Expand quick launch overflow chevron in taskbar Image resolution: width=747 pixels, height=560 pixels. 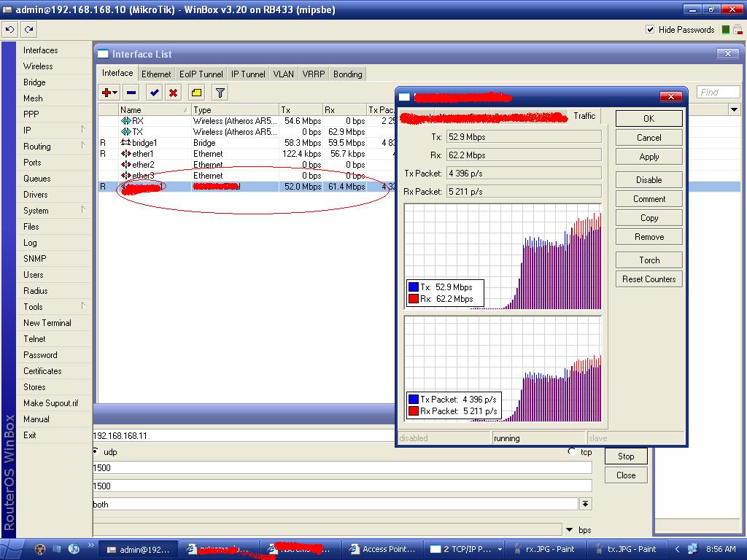[x=90, y=545]
